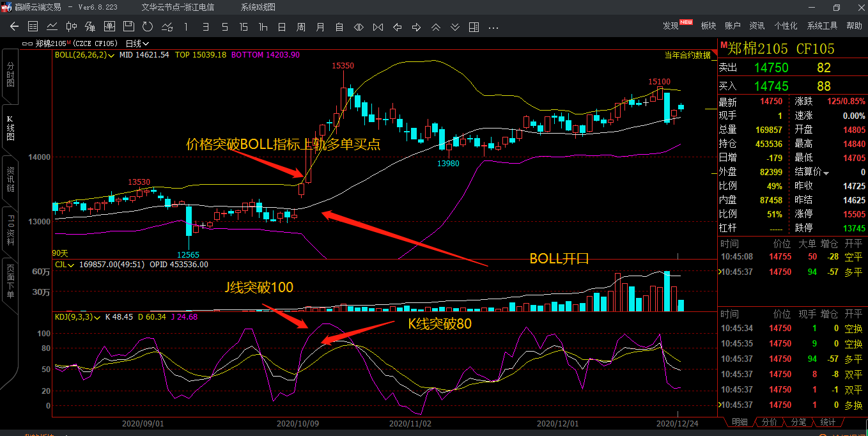
Task: Click the 90天 range label on chart
Action: point(60,254)
